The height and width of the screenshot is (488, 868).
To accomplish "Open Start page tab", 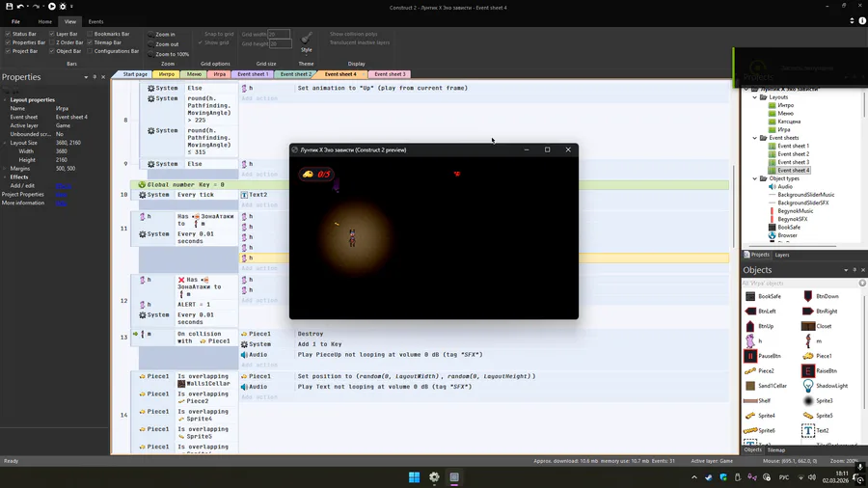I will point(134,74).
